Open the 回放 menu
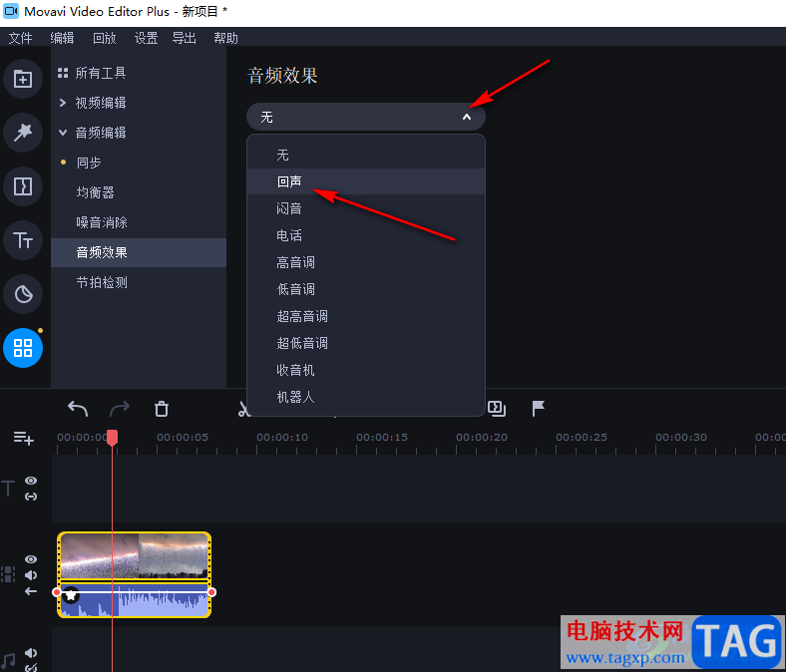 [105, 38]
